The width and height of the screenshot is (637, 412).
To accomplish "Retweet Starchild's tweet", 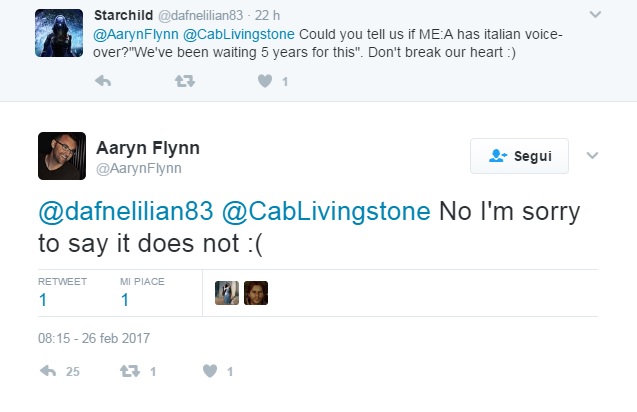I will tap(184, 82).
